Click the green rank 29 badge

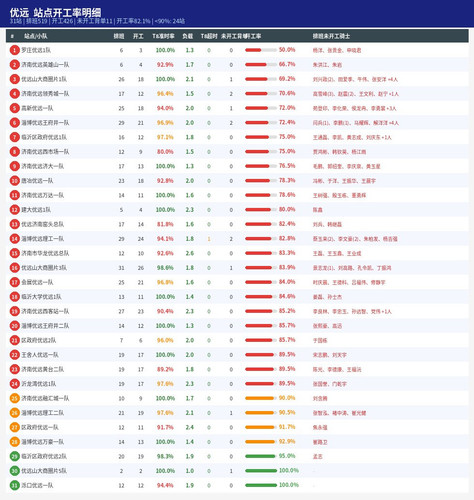pyautogui.click(x=14, y=456)
